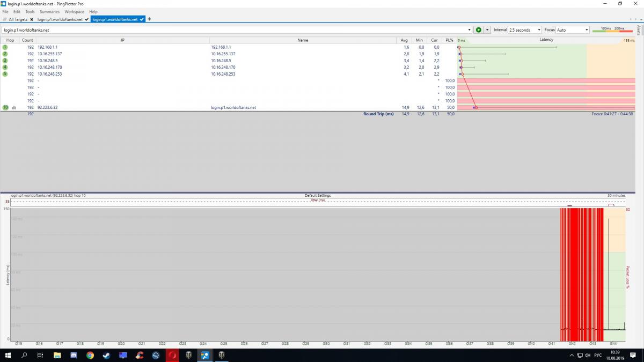The width and height of the screenshot is (644, 362).
Task: Open Task View on the taskbar
Action: tap(40, 355)
